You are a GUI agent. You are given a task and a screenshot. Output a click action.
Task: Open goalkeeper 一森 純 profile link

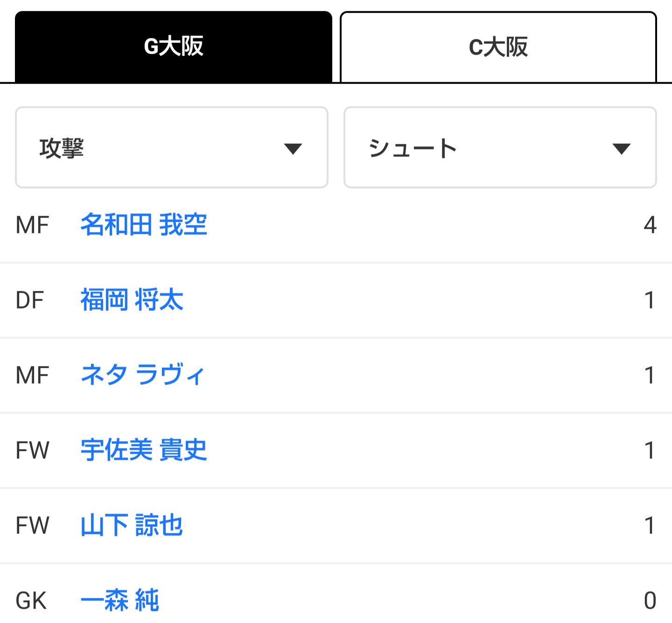[x=120, y=600]
